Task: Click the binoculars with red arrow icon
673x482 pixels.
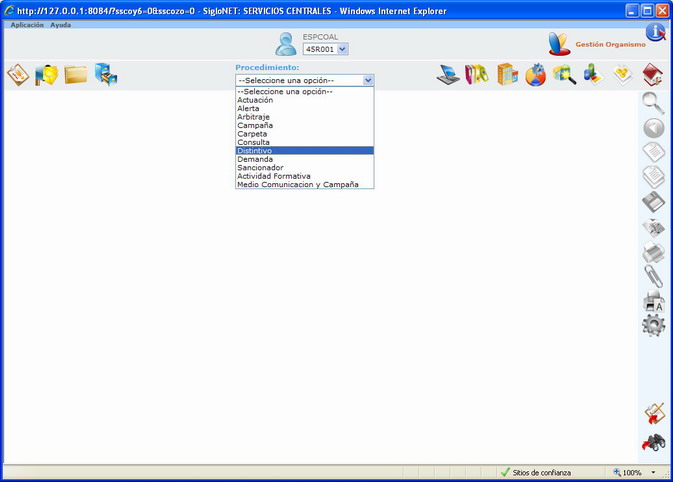Action: (654, 443)
